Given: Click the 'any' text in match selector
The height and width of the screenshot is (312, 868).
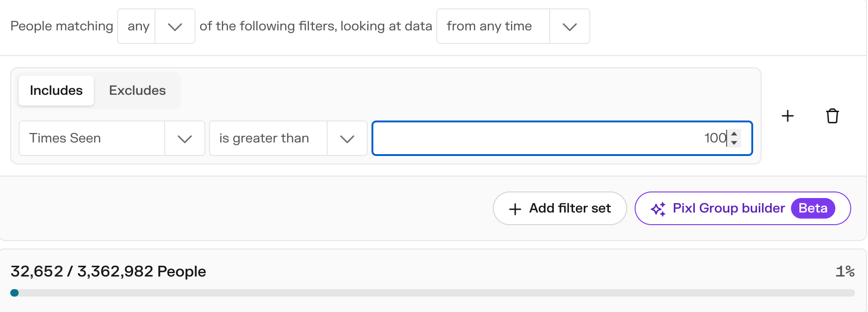Looking at the screenshot, I should point(139,27).
